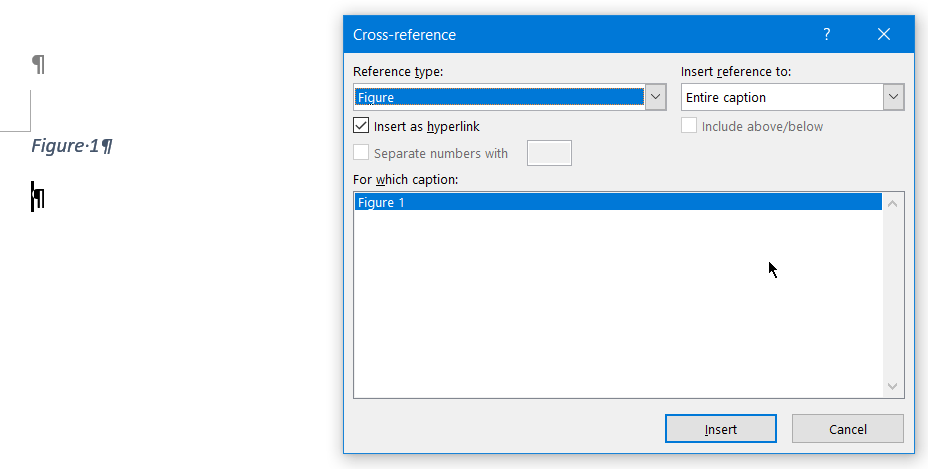The width and height of the screenshot is (928, 469).
Task: Click the caption list scroll up arrow
Action: coord(892,204)
